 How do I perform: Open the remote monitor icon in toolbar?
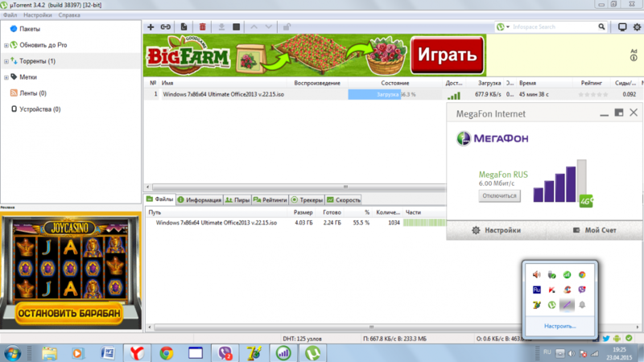pos(622,27)
